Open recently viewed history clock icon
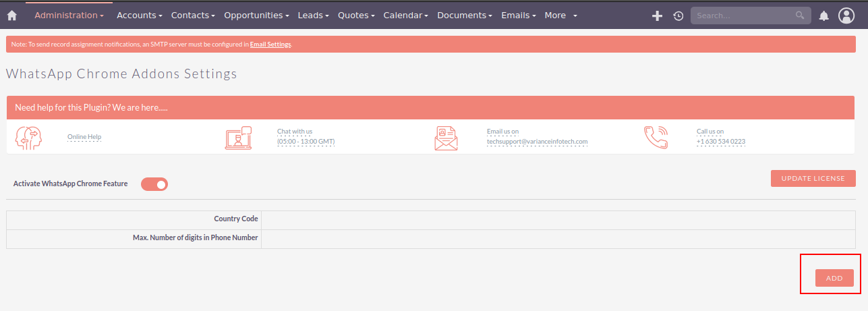868x311 pixels. [678, 16]
